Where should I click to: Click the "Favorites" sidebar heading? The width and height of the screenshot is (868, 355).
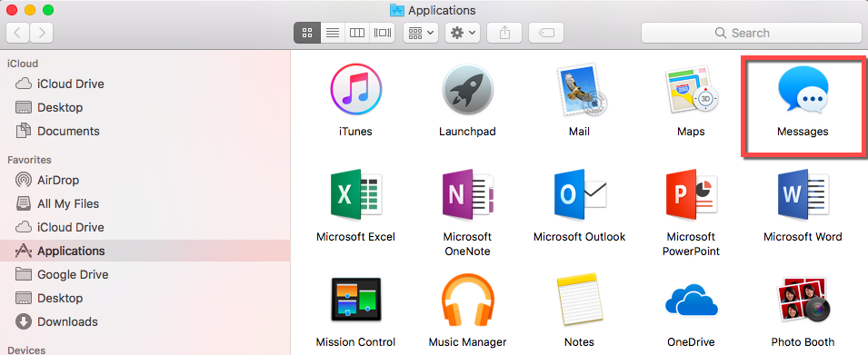point(29,160)
